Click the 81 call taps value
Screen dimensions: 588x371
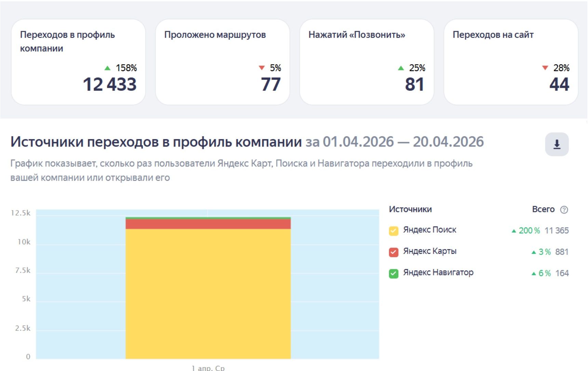(414, 84)
